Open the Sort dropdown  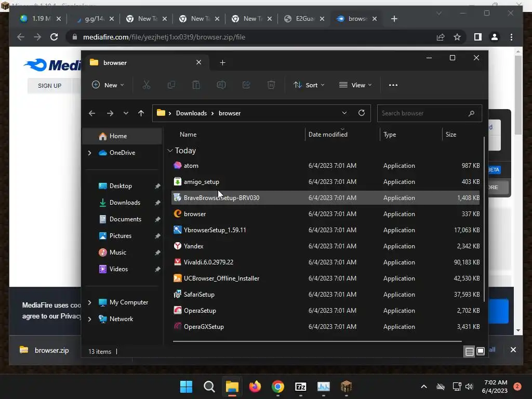coord(309,85)
